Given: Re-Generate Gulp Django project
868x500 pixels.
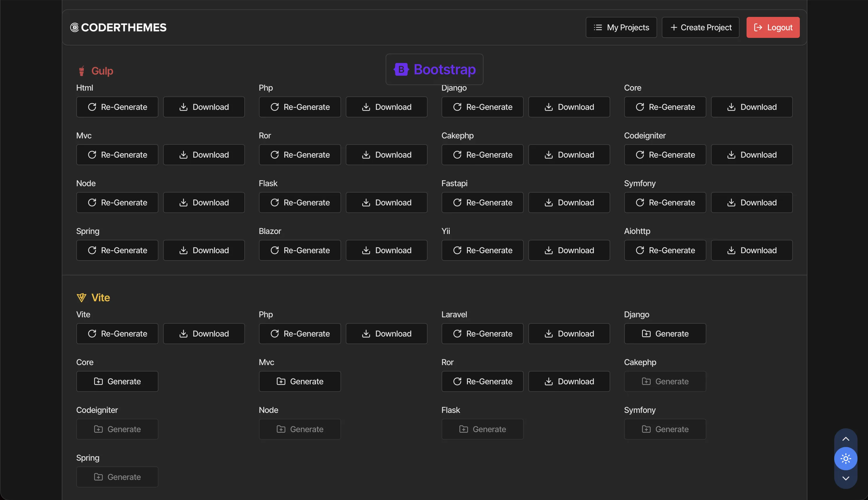Looking at the screenshot, I should click(482, 107).
